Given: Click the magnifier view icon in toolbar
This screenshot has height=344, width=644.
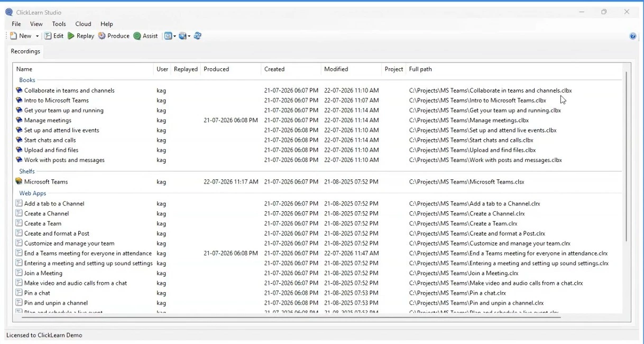Looking at the screenshot, I should tap(168, 36).
